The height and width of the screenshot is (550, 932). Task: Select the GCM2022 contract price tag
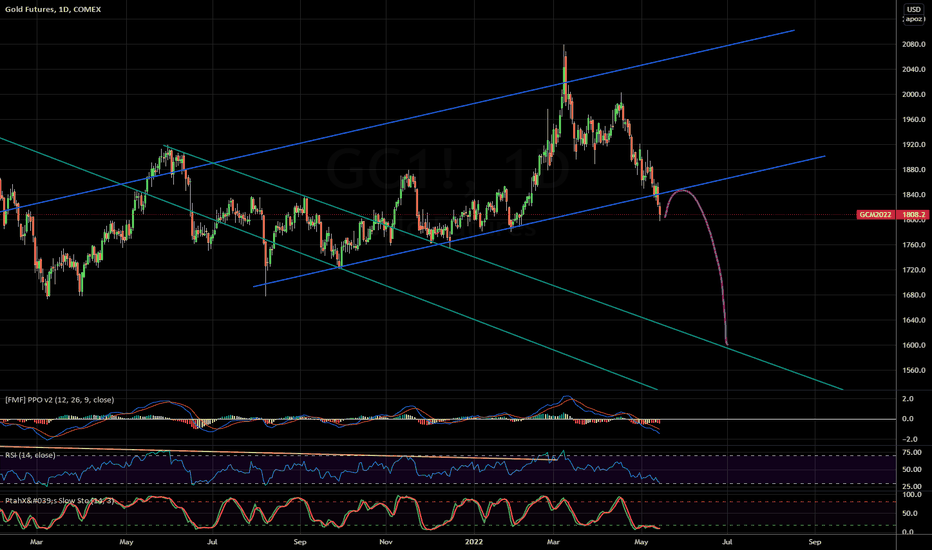tap(876, 215)
